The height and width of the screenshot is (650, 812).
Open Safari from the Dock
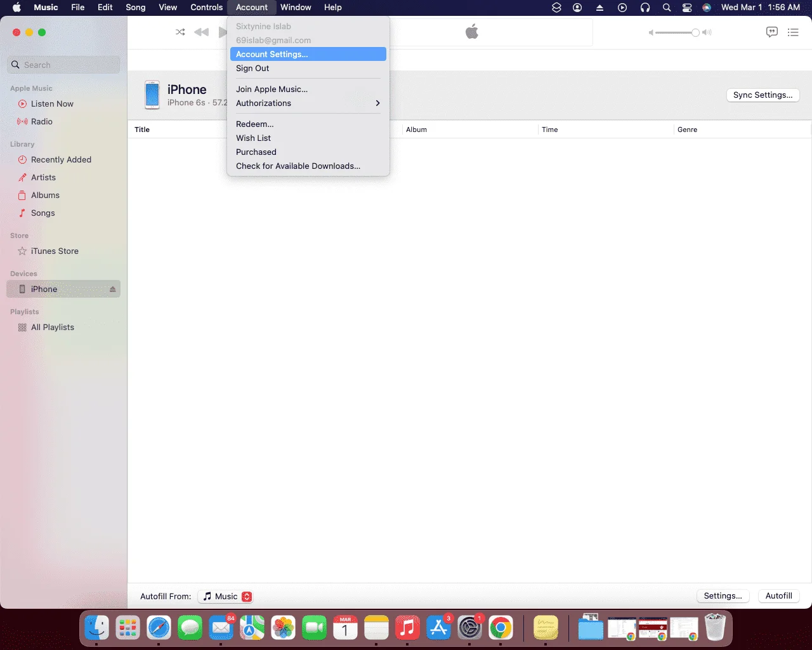(159, 628)
